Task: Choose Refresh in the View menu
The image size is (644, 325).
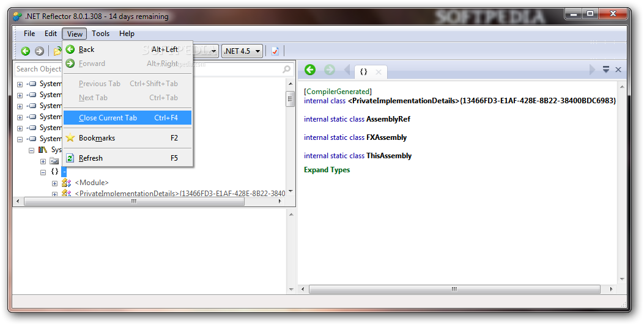Action: point(128,158)
